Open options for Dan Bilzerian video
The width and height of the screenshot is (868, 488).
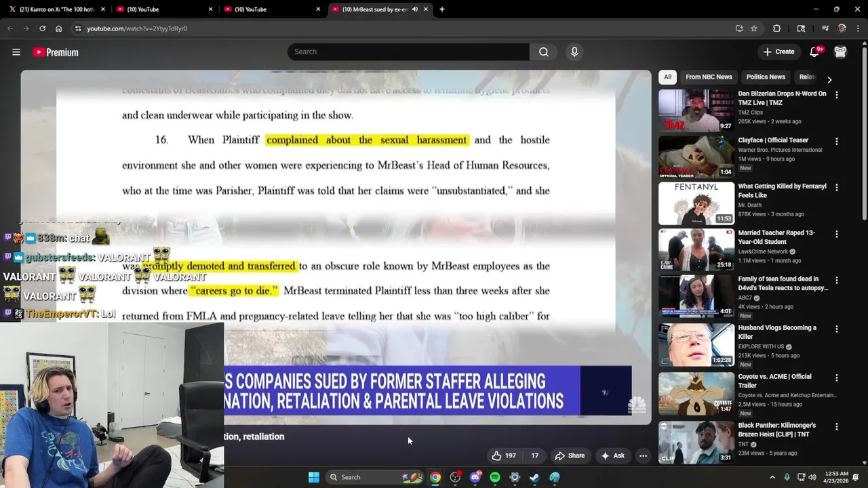836,96
